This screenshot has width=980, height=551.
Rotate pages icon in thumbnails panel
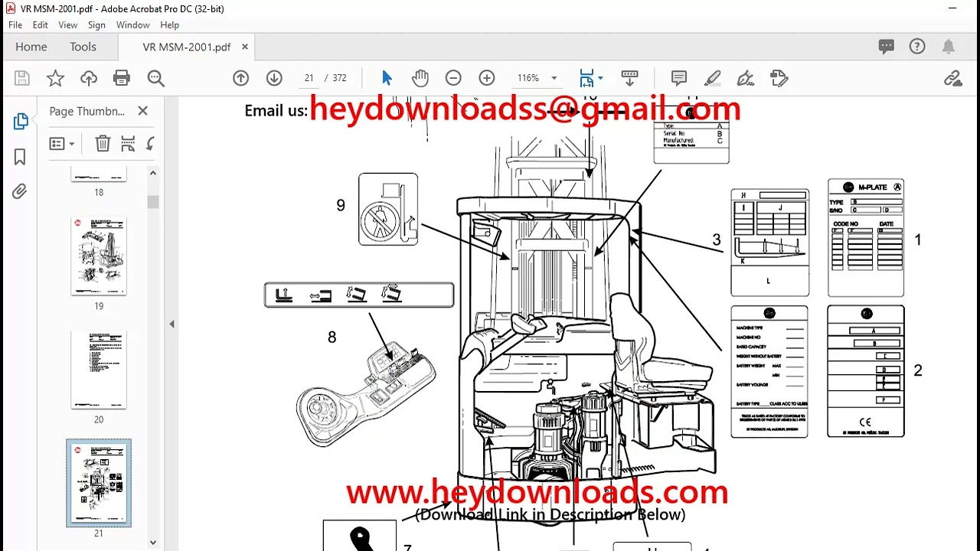(x=150, y=143)
